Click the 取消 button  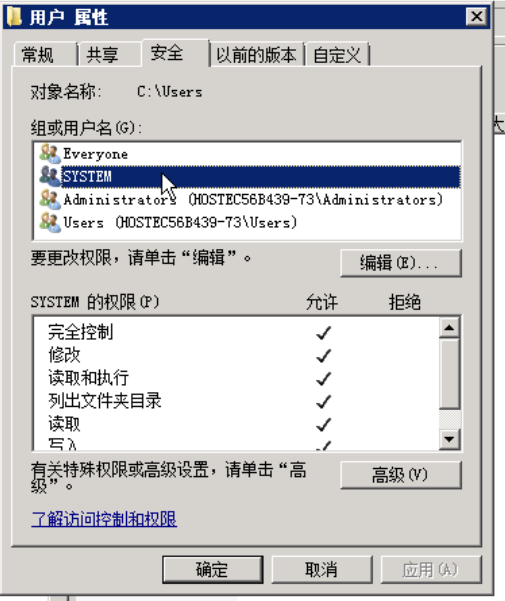click(x=321, y=570)
